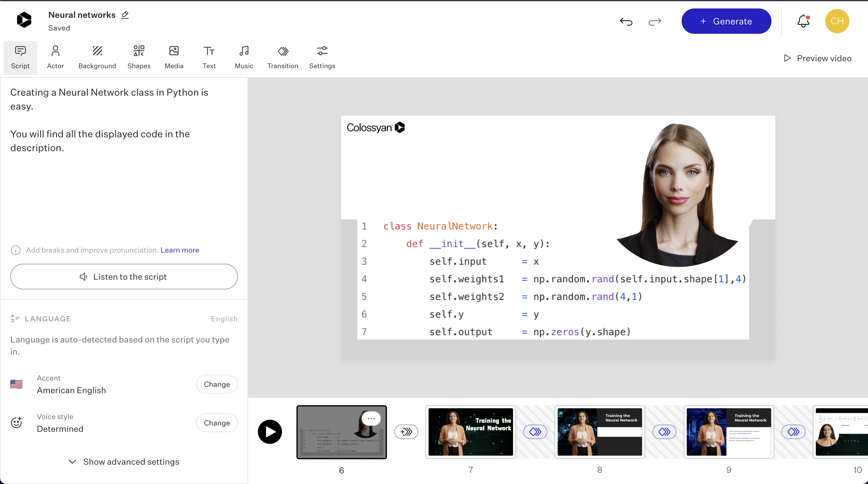Add transition between scenes 6 and 7

coord(406,432)
